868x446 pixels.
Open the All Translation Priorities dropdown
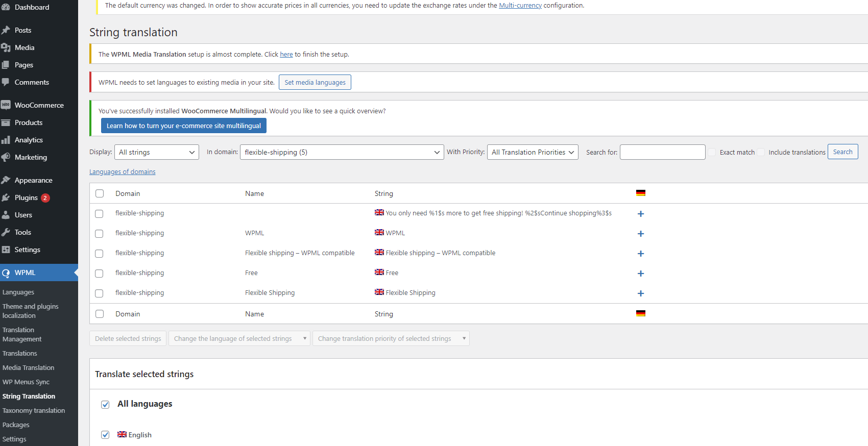tap(533, 152)
